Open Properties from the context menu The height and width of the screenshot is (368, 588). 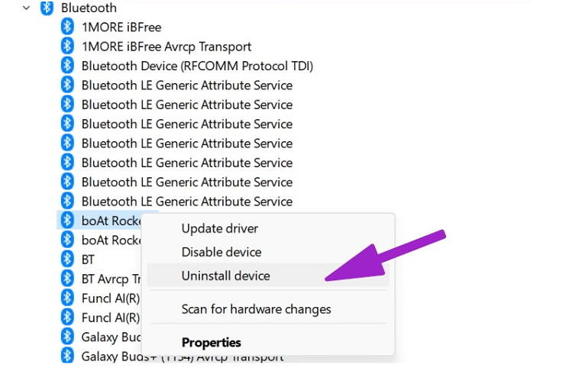[x=211, y=343]
